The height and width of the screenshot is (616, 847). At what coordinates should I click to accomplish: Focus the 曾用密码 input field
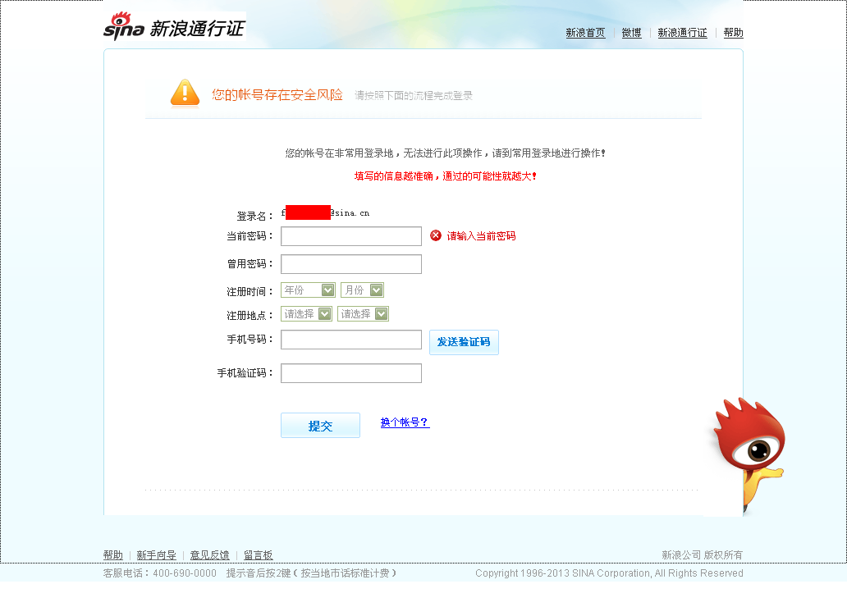click(351, 264)
